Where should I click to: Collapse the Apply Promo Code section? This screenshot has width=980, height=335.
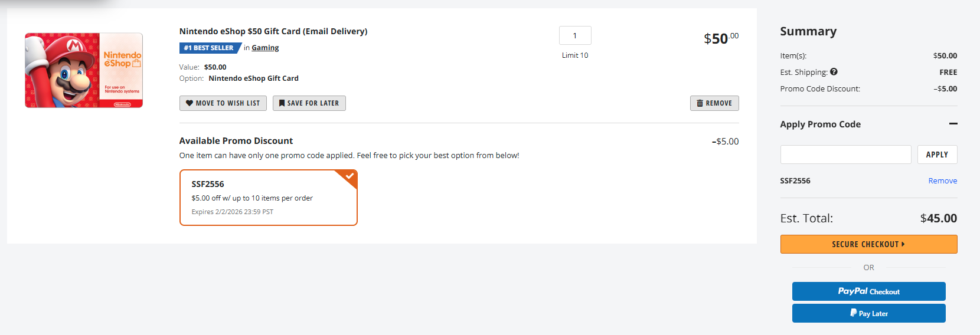click(953, 124)
